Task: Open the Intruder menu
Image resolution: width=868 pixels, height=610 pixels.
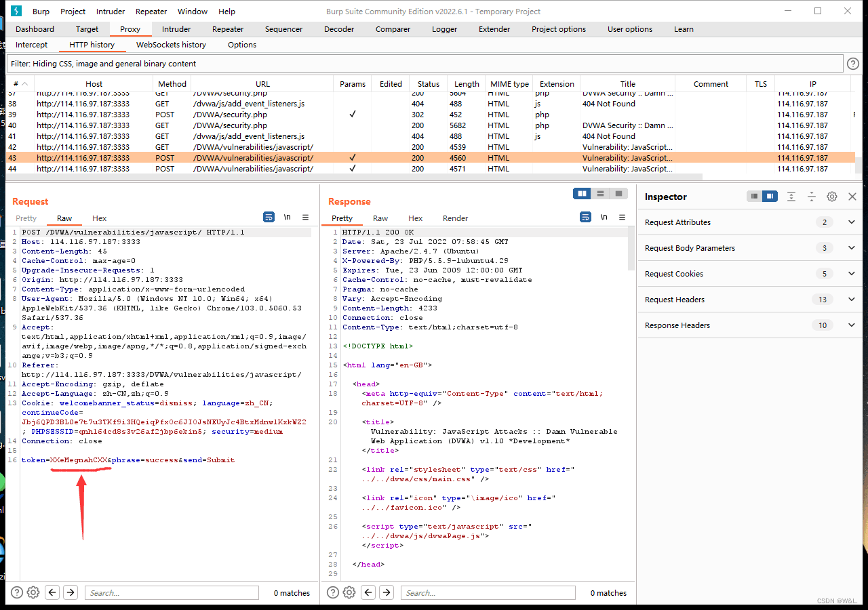Action: click(x=111, y=12)
